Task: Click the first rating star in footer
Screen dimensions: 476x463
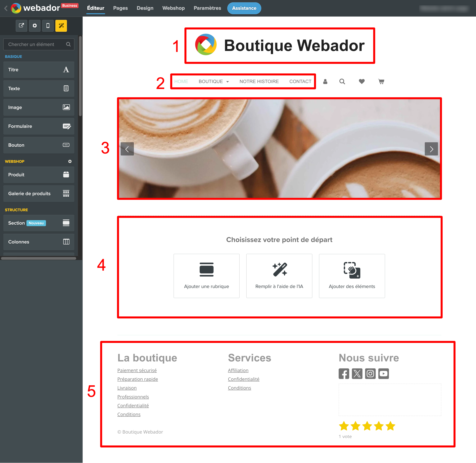Action: pos(344,426)
